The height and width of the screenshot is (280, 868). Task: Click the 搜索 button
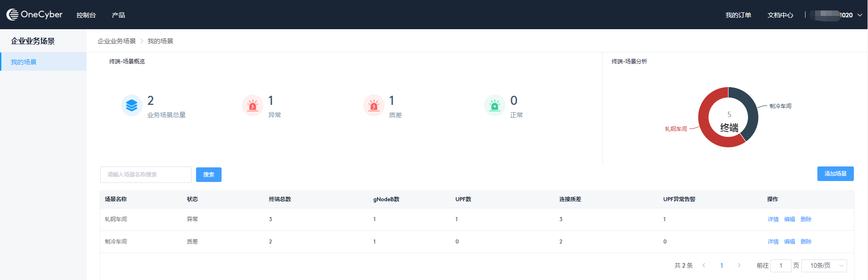tap(209, 175)
